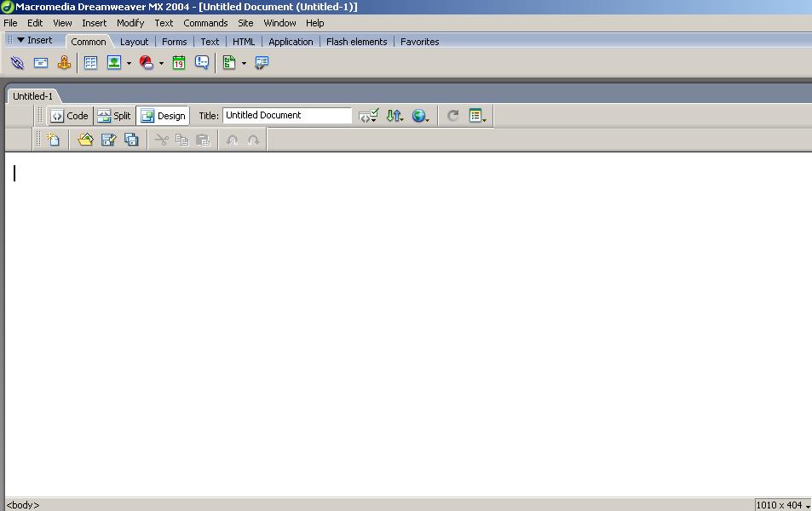The height and width of the screenshot is (511, 812).
Task: Insert an Email Link from toolbar
Action: pos(40,63)
